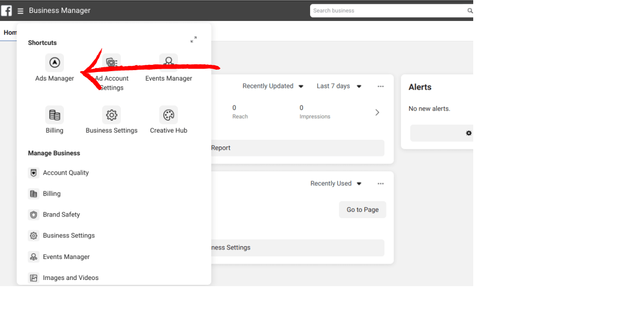Open the Recently Used dropdown
The width and height of the screenshot is (644, 310).
pyautogui.click(x=336, y=184)
